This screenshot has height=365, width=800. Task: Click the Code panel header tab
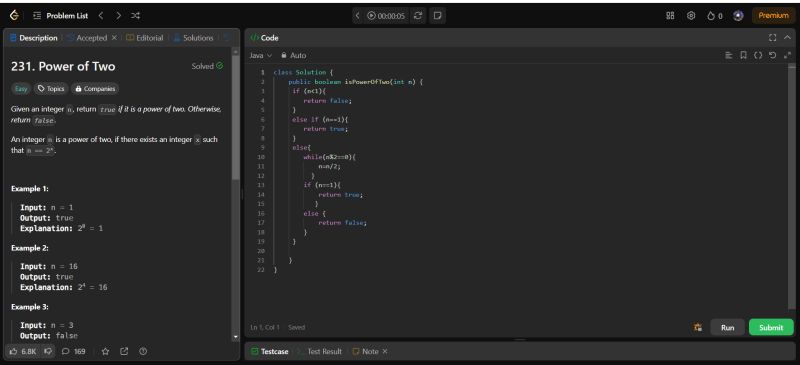pyautogui.click(x=264, y=38)
